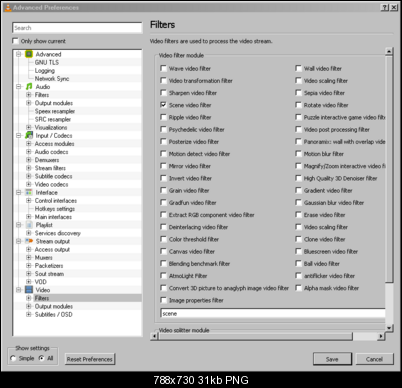Select GNU TLS in the tree

coord(47,62)
